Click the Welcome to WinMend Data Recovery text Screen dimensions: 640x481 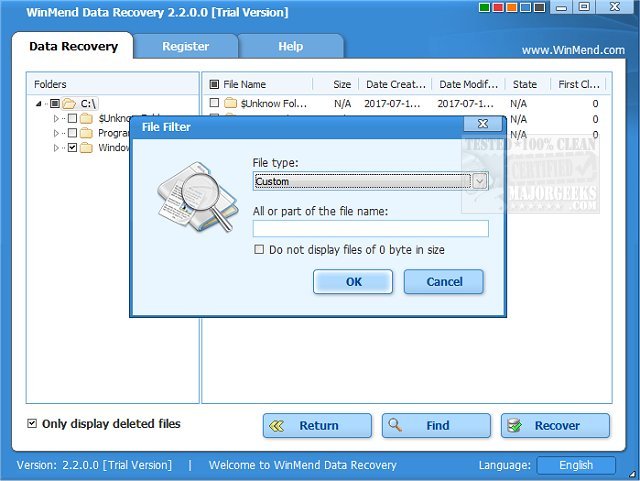pos(302,465)
